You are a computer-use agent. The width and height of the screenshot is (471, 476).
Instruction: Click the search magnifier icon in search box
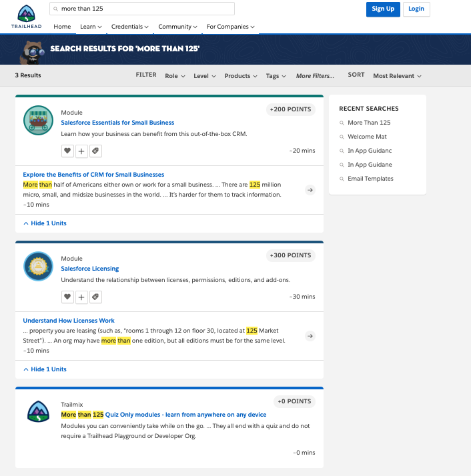click(55, 9)
